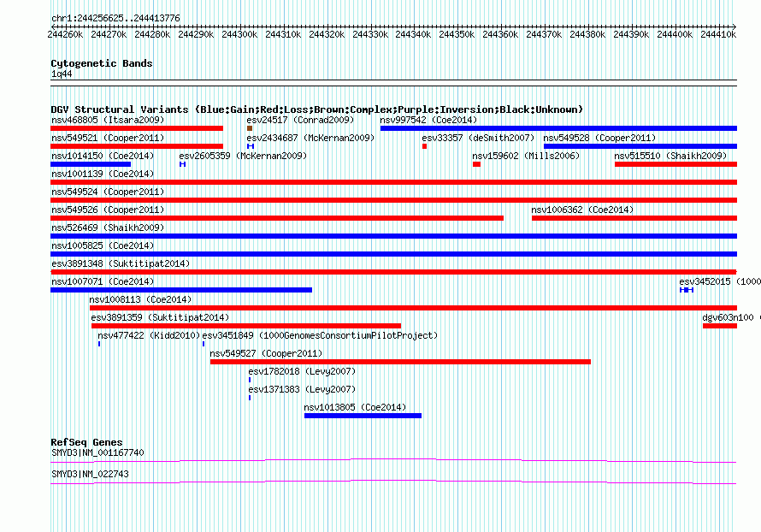Image resolution: width=761 pixels, height=532 pixels.
Task: Click the nsv515510 (Shaikh2009) label
Action: click(670, 156)
